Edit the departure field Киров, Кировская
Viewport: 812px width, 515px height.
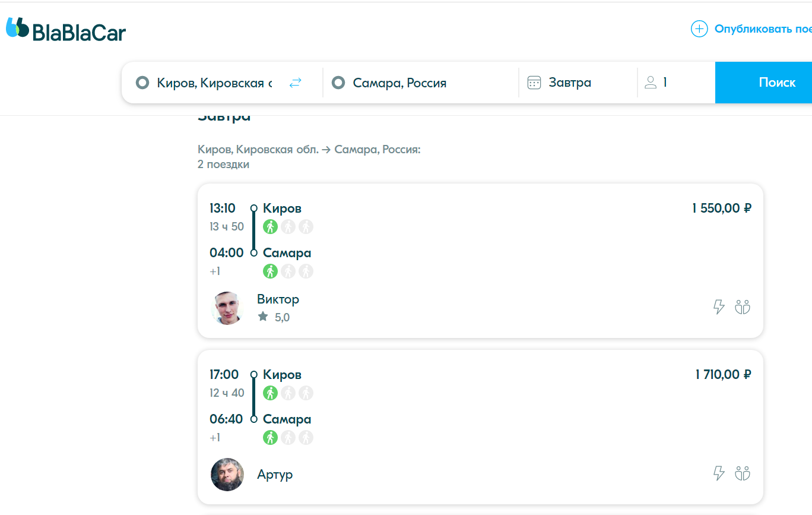tap(214, 83)
